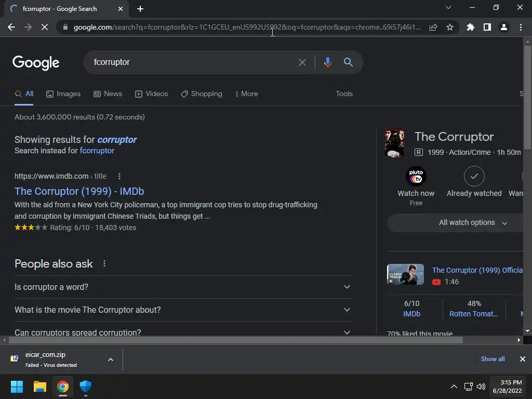Open The Corruptor (1999) Official trailer link

pyautogui.click(x=477, y=270)
